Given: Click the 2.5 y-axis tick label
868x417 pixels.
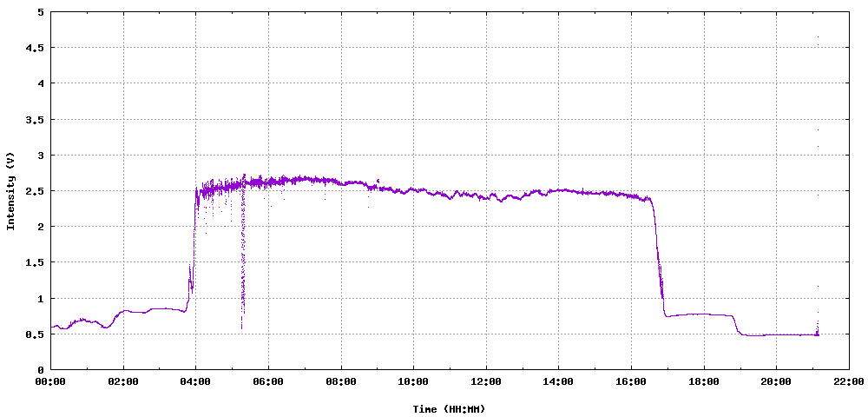Looking at the screenshot, I should pos(36,191).
